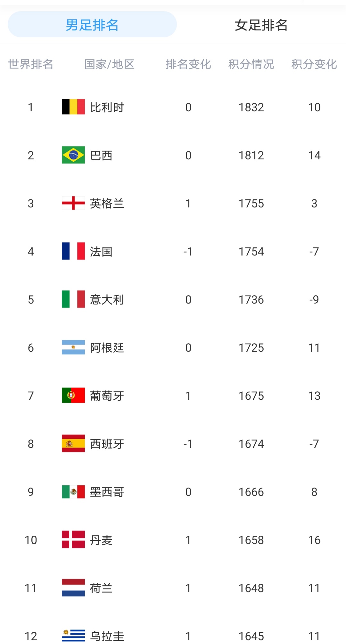Click the 积分情况 column header
Screen dimensions: 346x644
[251, 64]
